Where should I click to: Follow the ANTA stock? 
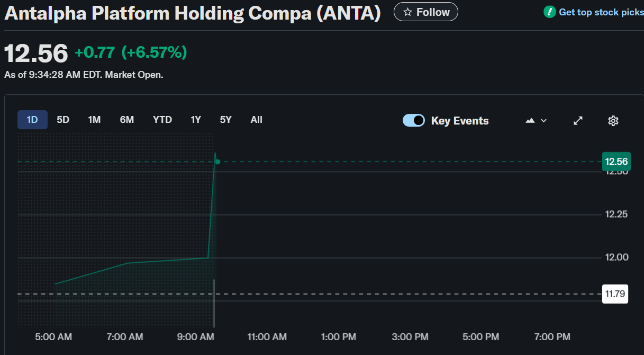[426, 12]
